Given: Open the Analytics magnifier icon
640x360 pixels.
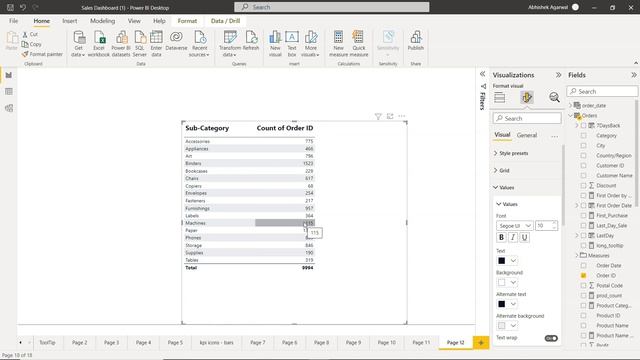Looking at the screenshot, I should (554, 97).
